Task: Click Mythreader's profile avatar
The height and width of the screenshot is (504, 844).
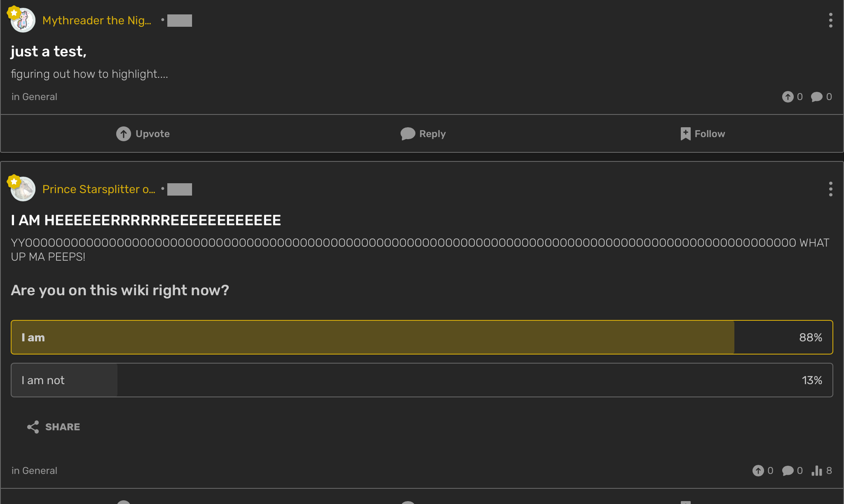Action: (x=23, y=20)
